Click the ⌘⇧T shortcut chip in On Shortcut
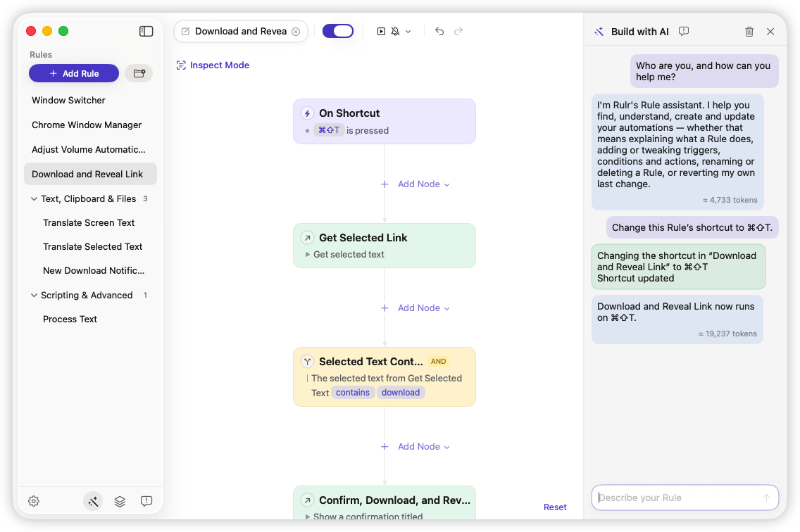 pyautogui.click(x=329, y=130)
